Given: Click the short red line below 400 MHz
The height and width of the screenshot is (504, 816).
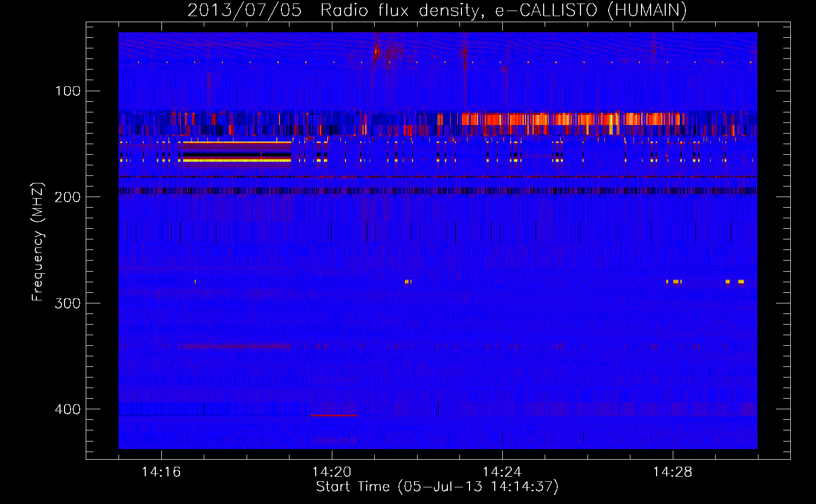Looking at the screenshot, I should click(x=334, y=415).
